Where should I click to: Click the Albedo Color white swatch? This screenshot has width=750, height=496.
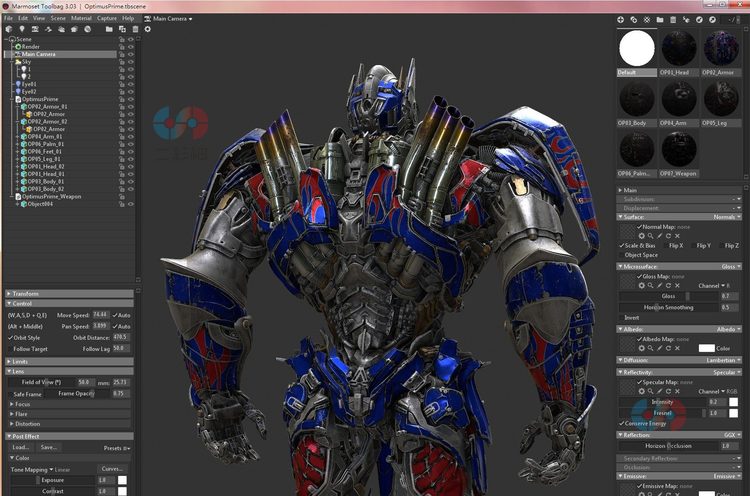(x=706, y=348)
